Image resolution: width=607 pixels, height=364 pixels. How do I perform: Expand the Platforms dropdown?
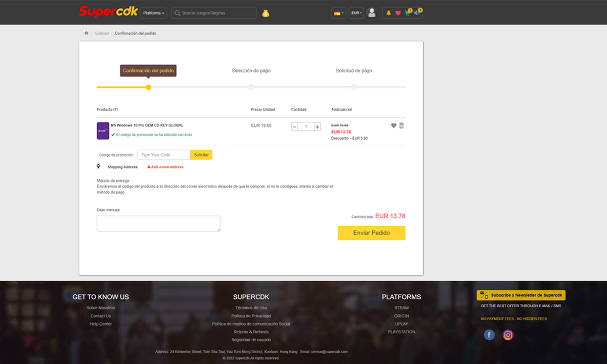[x=154, y=13]
